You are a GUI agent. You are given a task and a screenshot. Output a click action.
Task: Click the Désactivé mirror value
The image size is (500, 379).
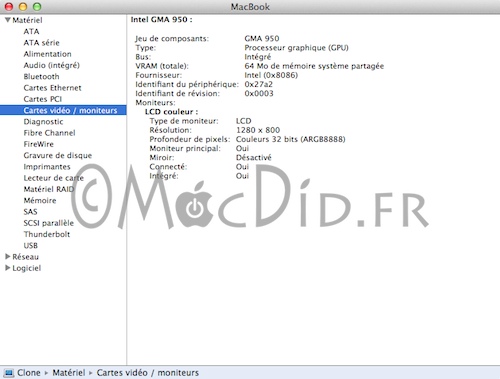[x=253, y=157]
